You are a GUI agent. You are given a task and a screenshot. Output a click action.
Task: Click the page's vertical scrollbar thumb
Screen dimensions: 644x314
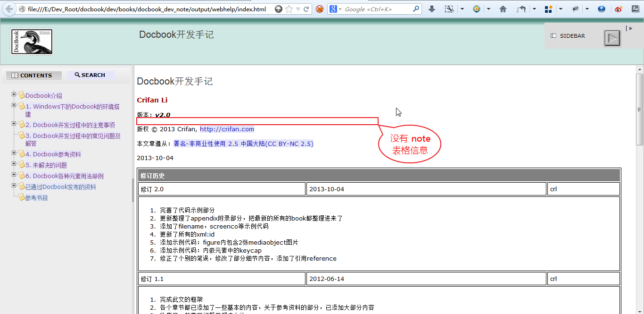click(640, 109)
